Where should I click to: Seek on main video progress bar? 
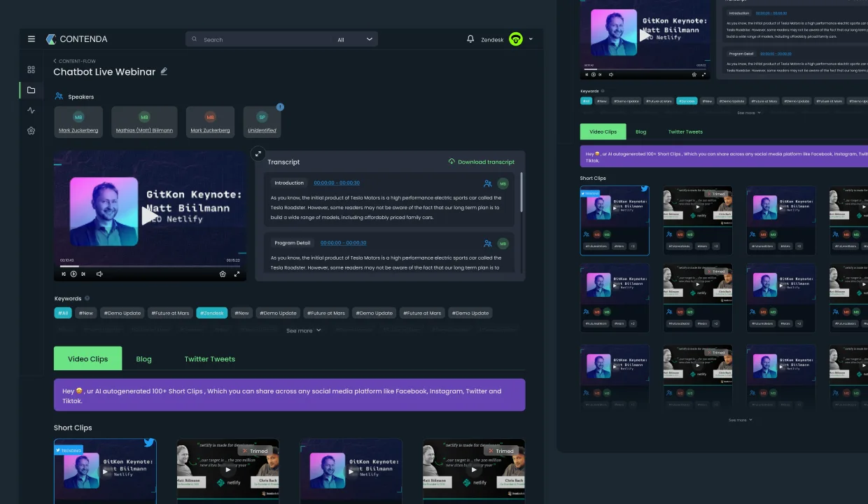coord(150,266)
